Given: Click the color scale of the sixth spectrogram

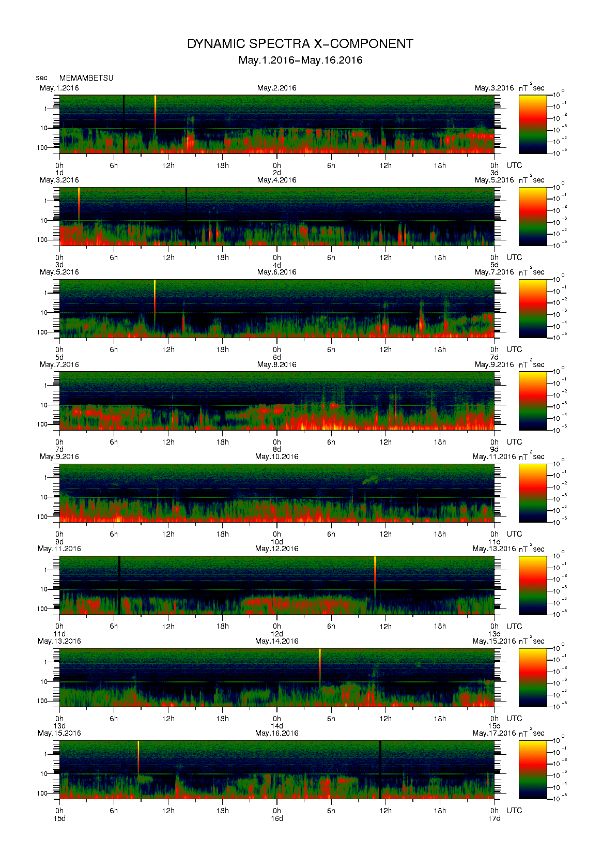Looking at the screenshot, I should [x=532, y=585].
